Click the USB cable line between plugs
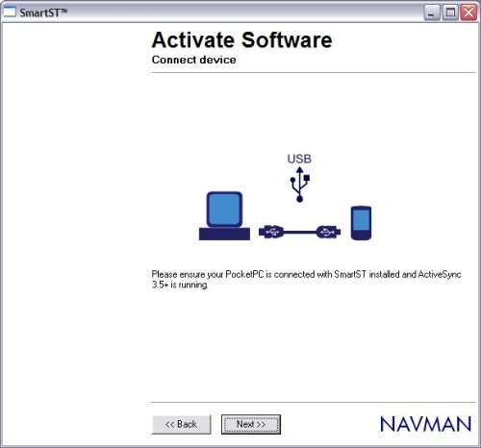Screen dimensions: 481x448 click(x=300, y=232)
